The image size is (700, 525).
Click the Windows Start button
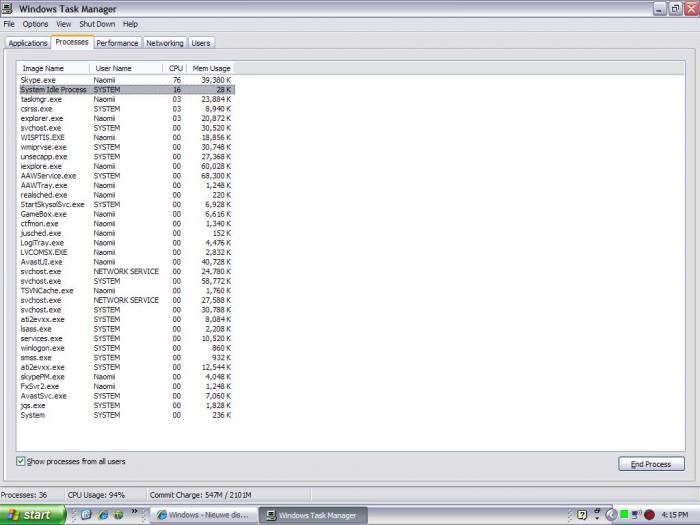[x=33, y=515]
